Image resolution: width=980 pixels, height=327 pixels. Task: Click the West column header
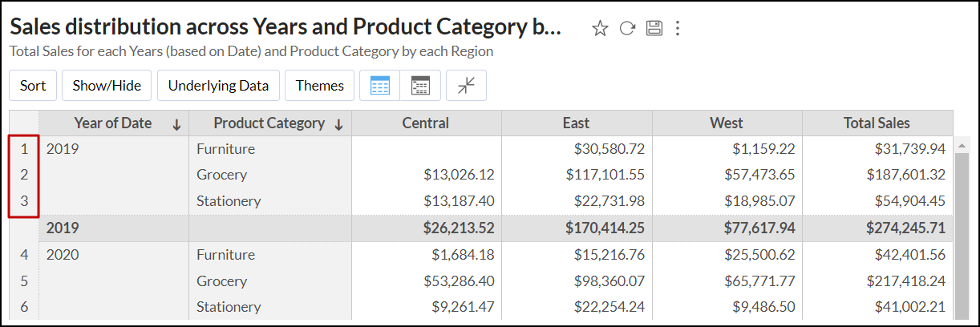click(726, 123)
